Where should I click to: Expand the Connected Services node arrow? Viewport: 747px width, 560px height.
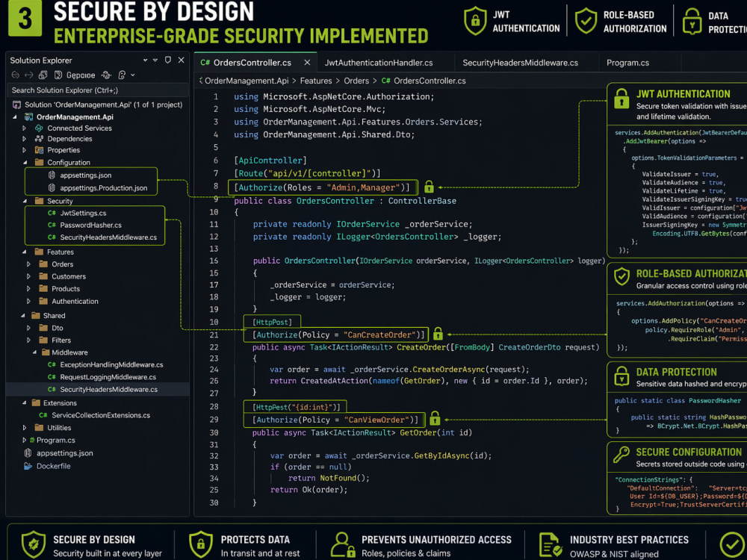(24, 128)
